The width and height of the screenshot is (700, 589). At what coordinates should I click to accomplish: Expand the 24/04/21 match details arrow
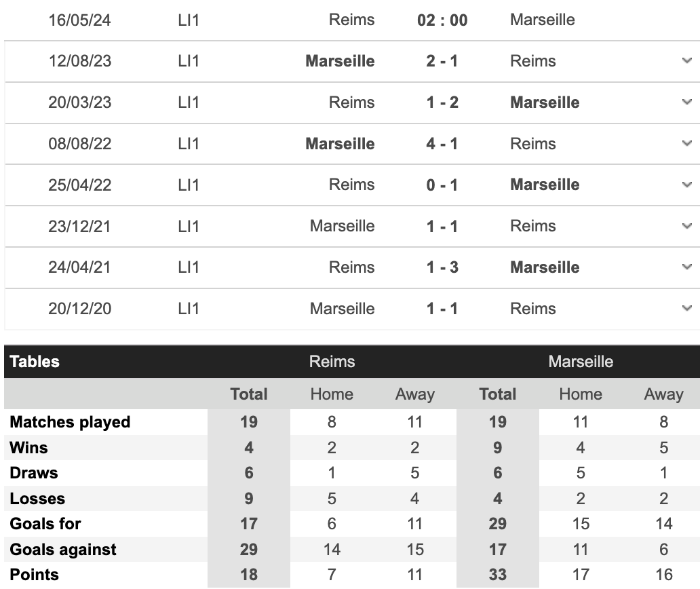686,267
